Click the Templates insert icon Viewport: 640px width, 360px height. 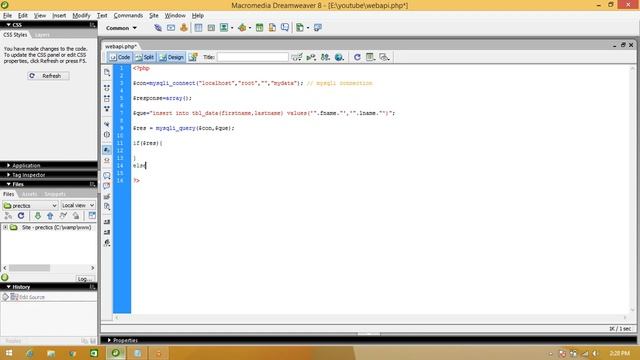pos(300,28)
